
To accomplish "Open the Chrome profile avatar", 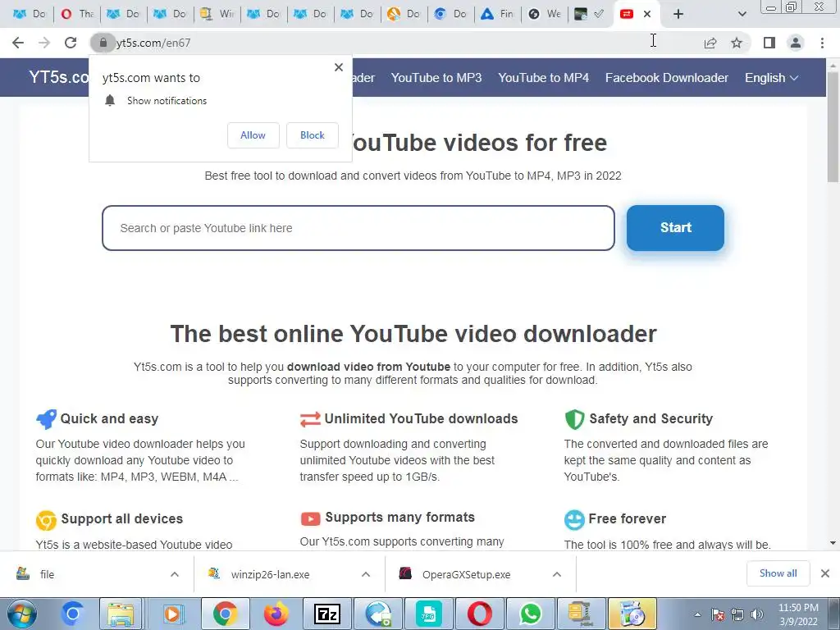I will click(x=796, y=43).
